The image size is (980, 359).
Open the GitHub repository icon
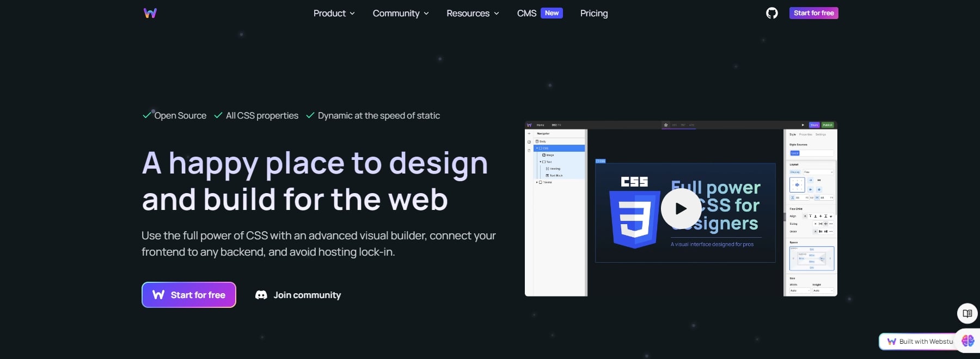click(x=772, y=13)
